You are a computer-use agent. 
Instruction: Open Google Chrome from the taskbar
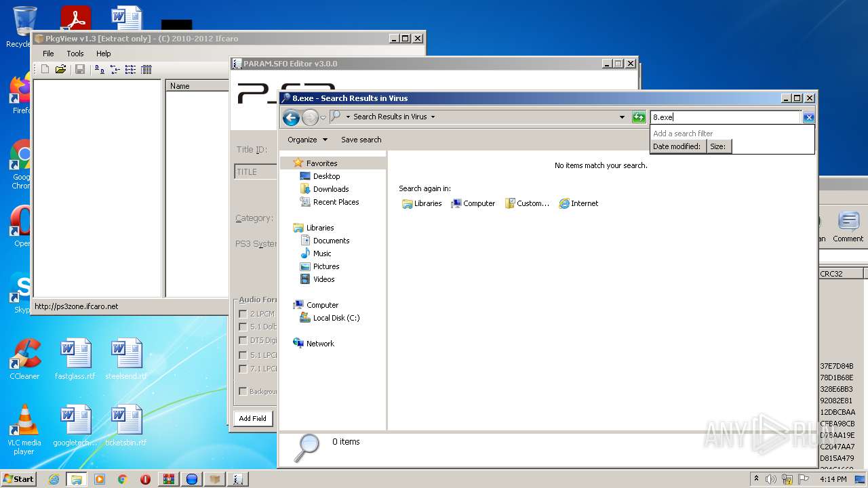pos(123,479)
